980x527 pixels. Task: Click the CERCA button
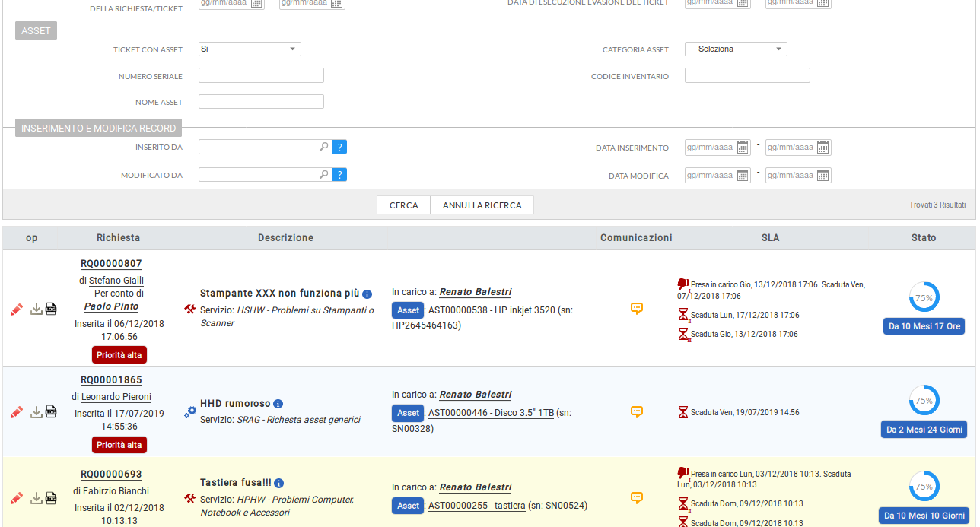[403, 205]
